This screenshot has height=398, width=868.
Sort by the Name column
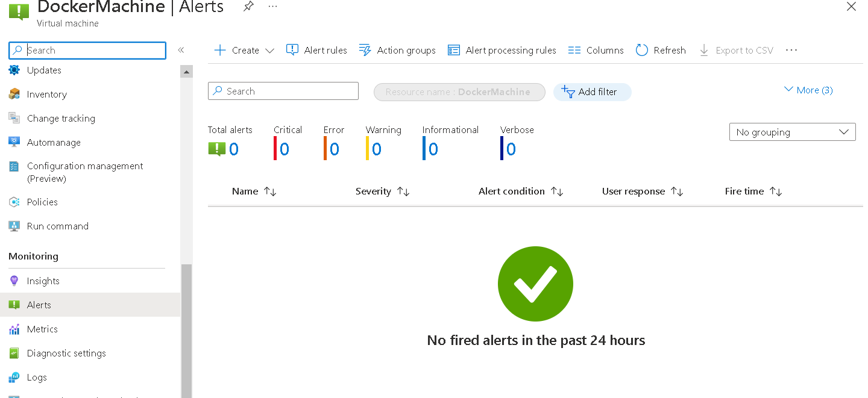[254, 191]
